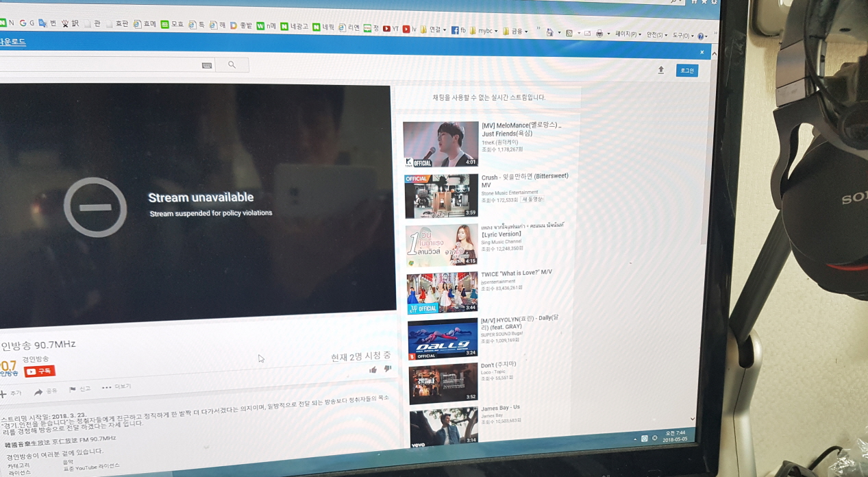Image resolution: width=868 pixels, height=477 pixels.
Task: Click the 90.7 경인방송 channel logo
Action: point(9,369)
